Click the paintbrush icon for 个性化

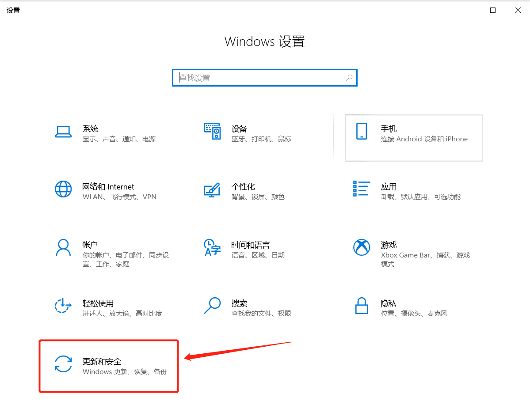click(x=212, y=190)
